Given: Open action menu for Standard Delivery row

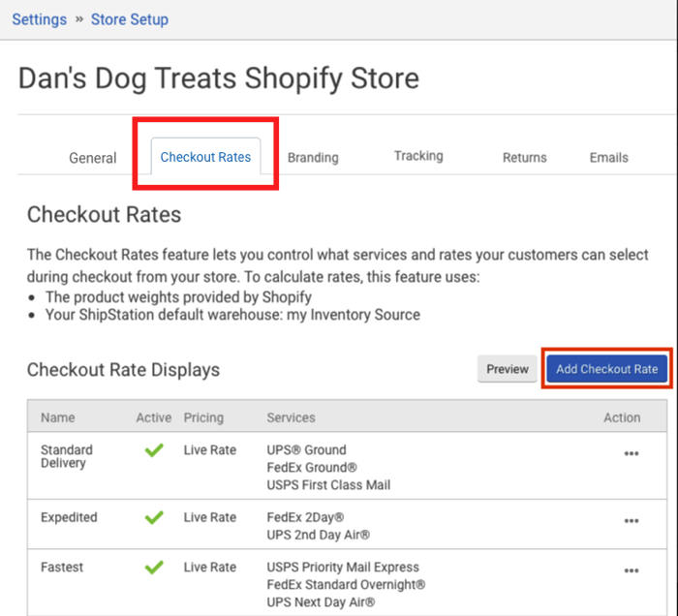Looking at the screenshot, I should tap(632, 453).
